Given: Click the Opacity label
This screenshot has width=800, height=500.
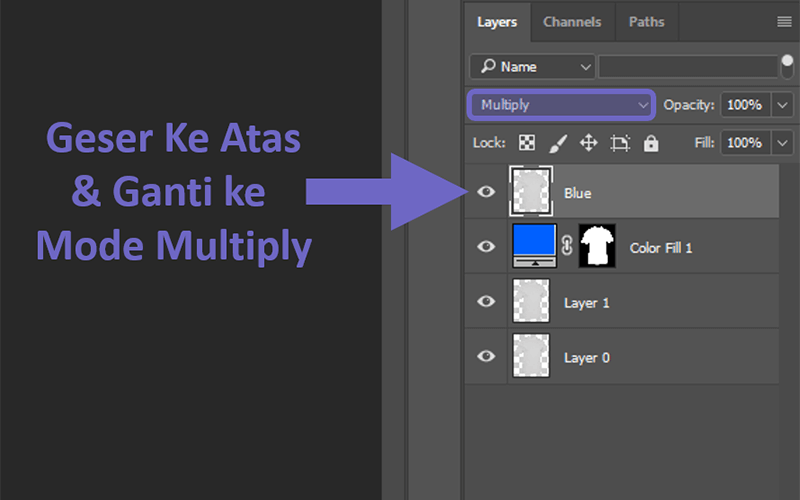Looking at the screenshot, I should (689, 105).
